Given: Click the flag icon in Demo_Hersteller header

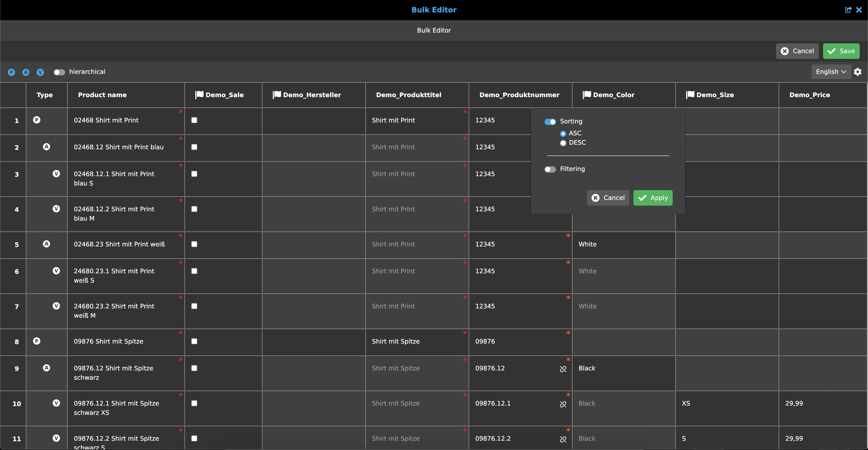Looking at the screenshot, I should (x=277, y=95).
